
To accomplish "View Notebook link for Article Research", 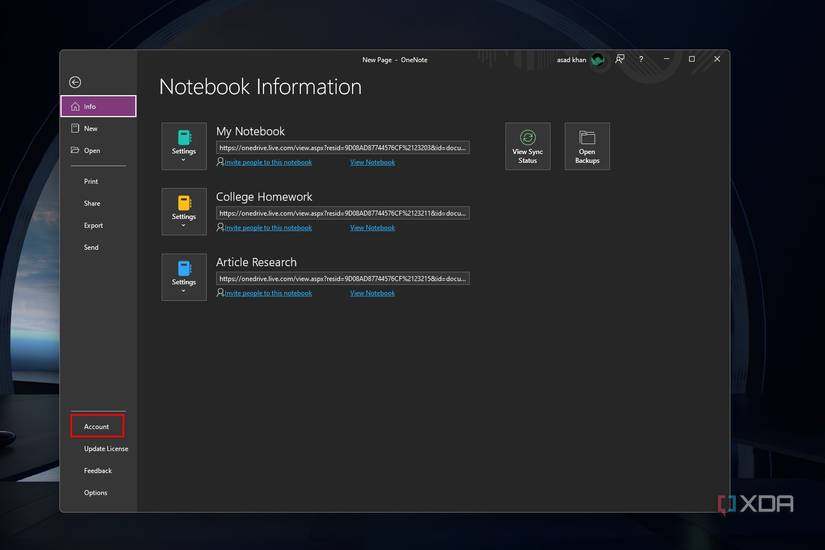I will click(373, 293).
